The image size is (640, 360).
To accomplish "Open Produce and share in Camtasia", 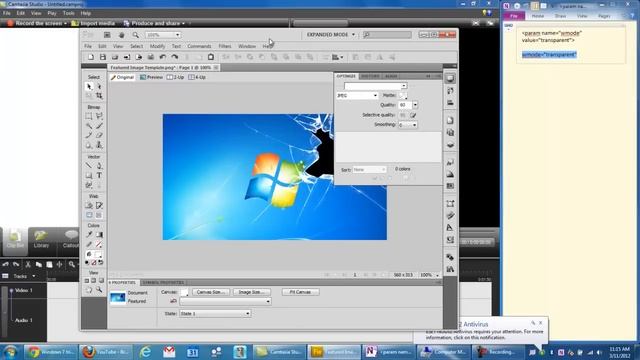I will (x=154, y=23).
